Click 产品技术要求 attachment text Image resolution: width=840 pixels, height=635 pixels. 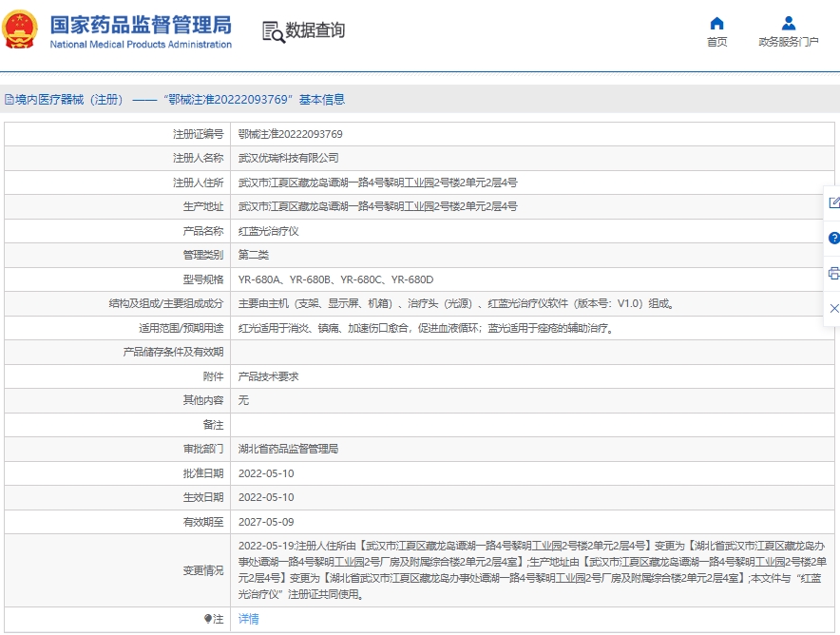click(x=268, y=376)
